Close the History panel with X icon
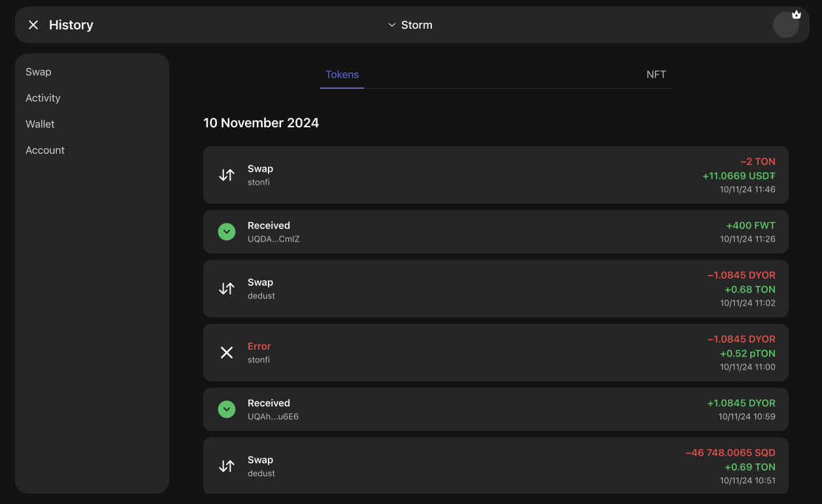The height and width of the screenshot is (504, 822). [x=33, y=25]
